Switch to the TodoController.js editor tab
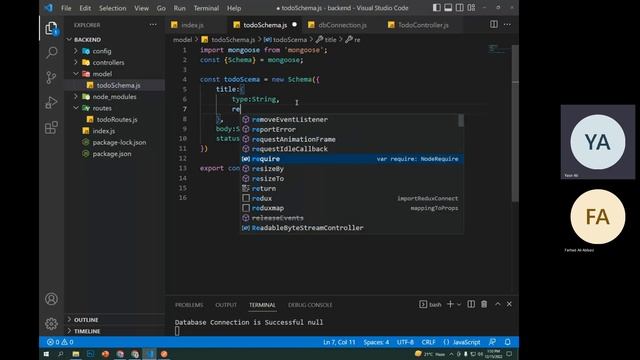Image resolution: width=640 pixels, height=360 pixels. [423, 25]
